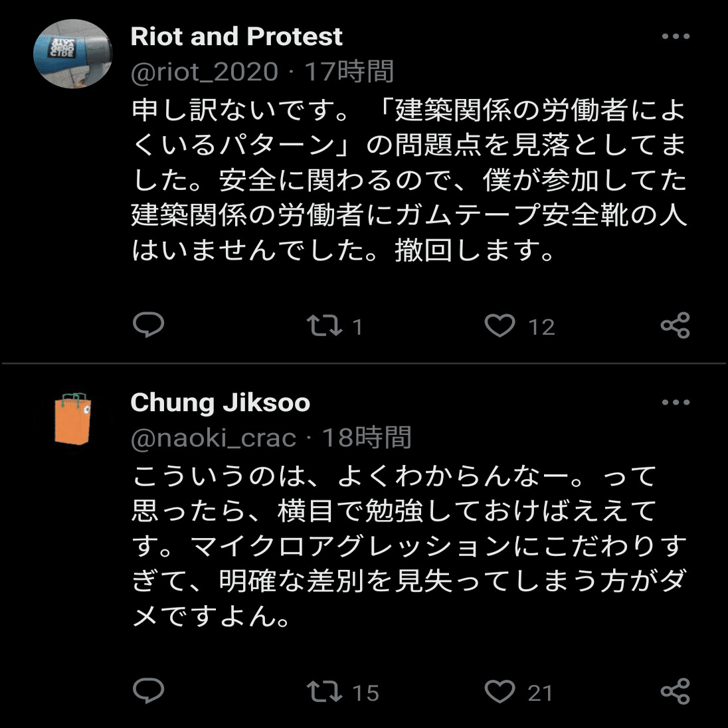Retweet the Riot and Protest tweet

tap(324, 325)
